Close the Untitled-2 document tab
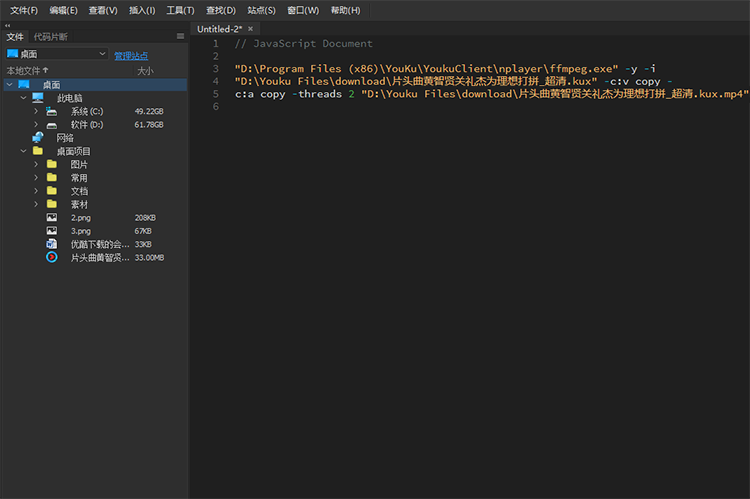This screenshot has width=750, height=499. coord(250,30)
